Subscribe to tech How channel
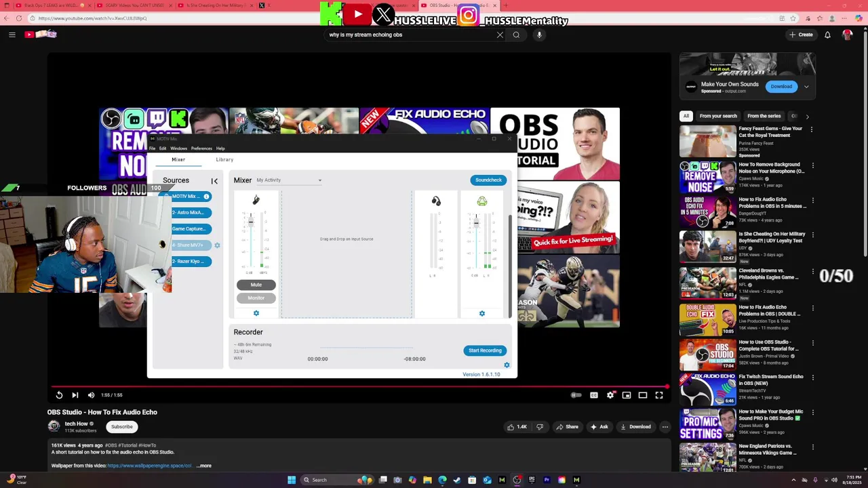 click(x=122, y=427)
